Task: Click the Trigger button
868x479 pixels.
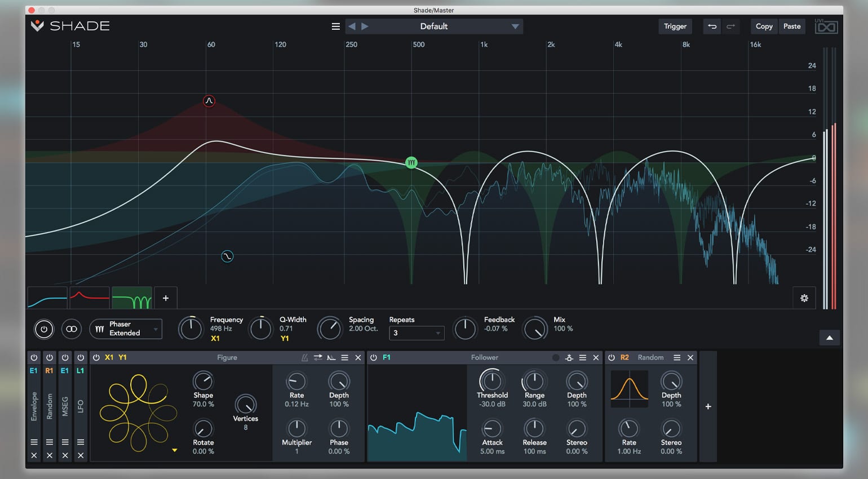Action: pyautogui.click(x=675, y=26)
